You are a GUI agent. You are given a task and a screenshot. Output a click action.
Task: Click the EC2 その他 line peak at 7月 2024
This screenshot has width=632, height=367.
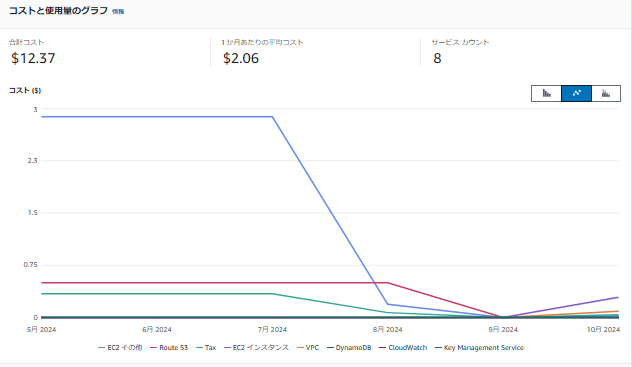pyautogui.click(x=272, y=117)
